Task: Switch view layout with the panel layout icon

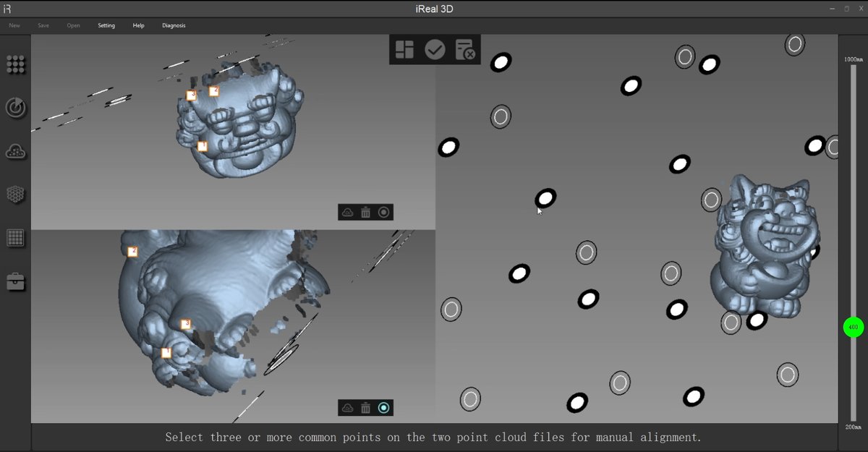Action: (404, 49)
